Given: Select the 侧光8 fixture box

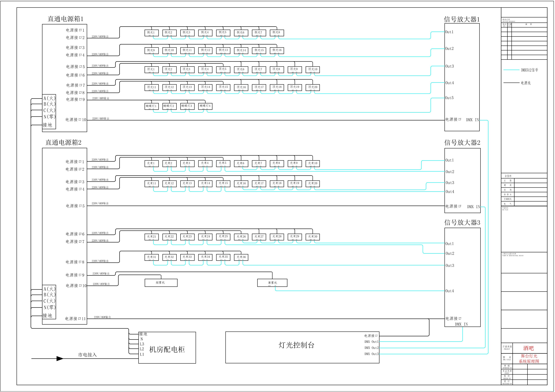Looking at the screenshot, I should 277,33.
